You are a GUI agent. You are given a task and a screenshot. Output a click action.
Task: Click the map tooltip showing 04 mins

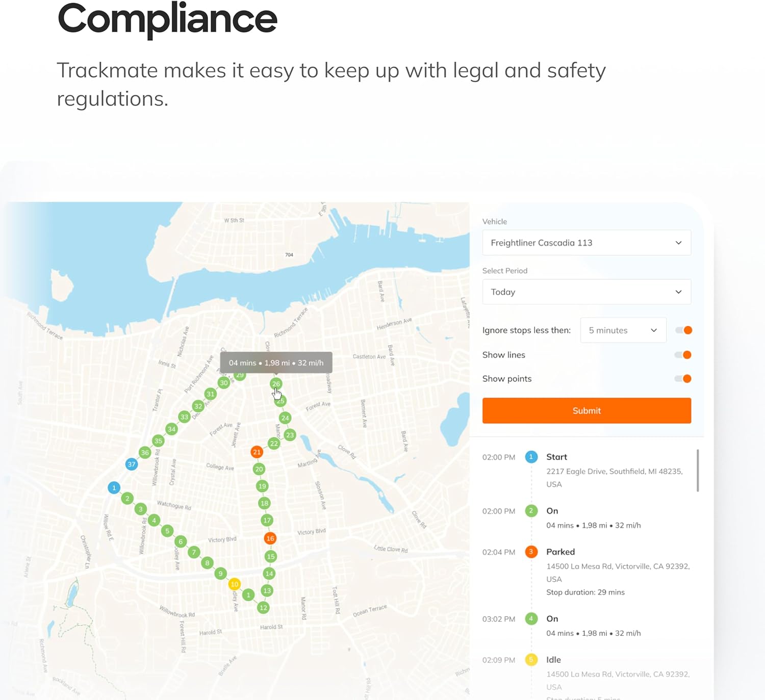pyautogui.click(x=276, y=363)
